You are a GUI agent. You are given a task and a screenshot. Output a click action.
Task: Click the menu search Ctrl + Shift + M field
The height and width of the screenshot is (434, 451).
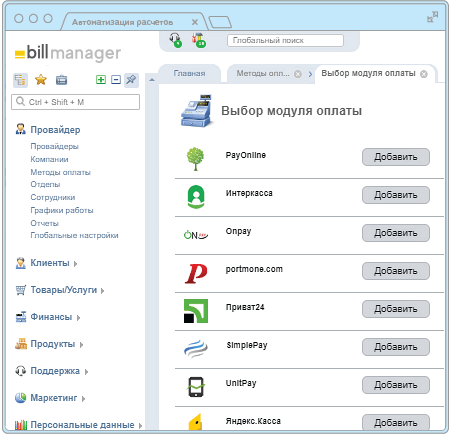click(x=75, y=102)
